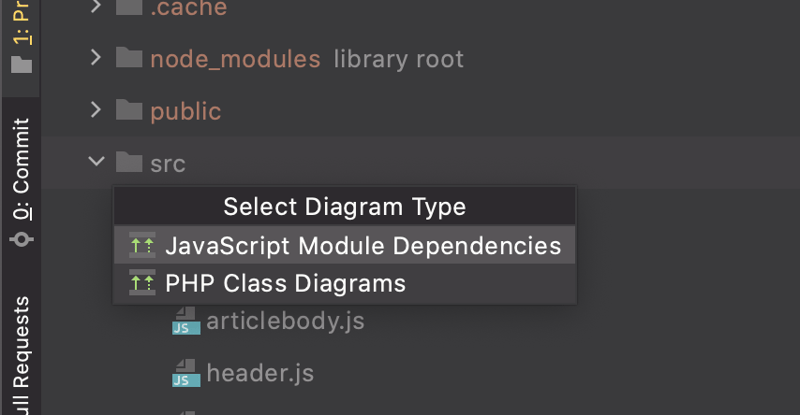This screenshot has height=415, width=800.
Task: Click the PHP Class Diagrams diagram icon
Action: tap(142, 284)
